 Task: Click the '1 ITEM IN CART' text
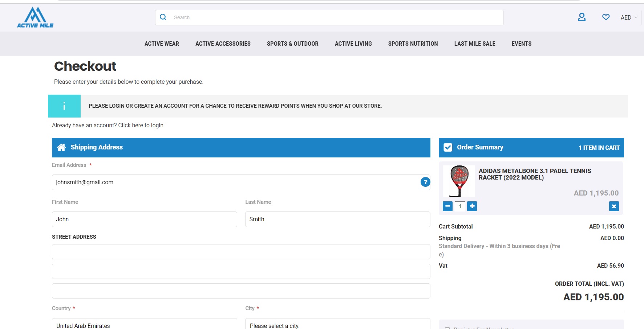[x=599, y=148]
